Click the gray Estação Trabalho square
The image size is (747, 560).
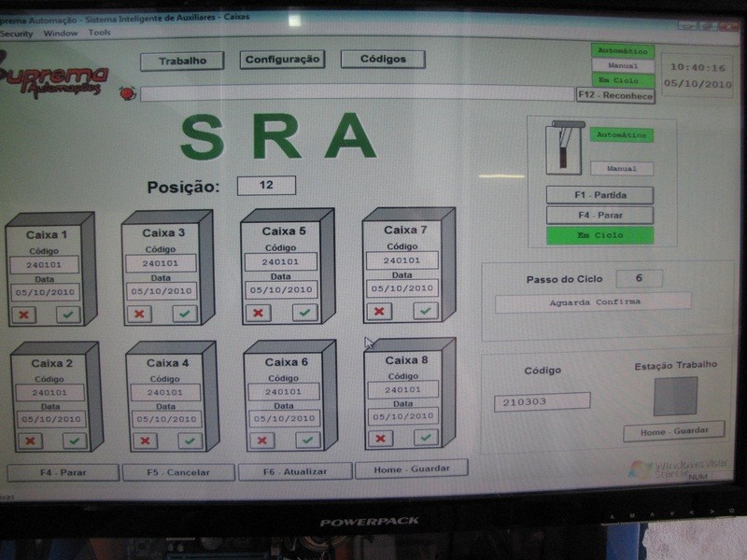675,396
